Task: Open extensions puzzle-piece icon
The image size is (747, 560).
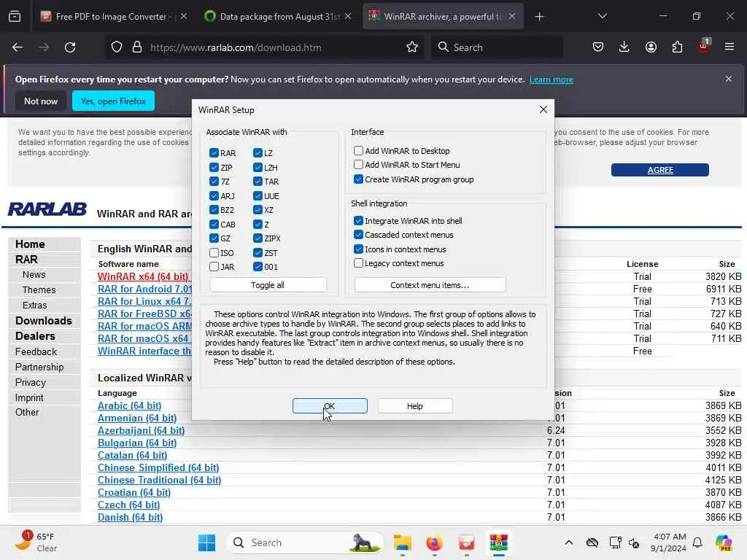Action: coord(677,47)
